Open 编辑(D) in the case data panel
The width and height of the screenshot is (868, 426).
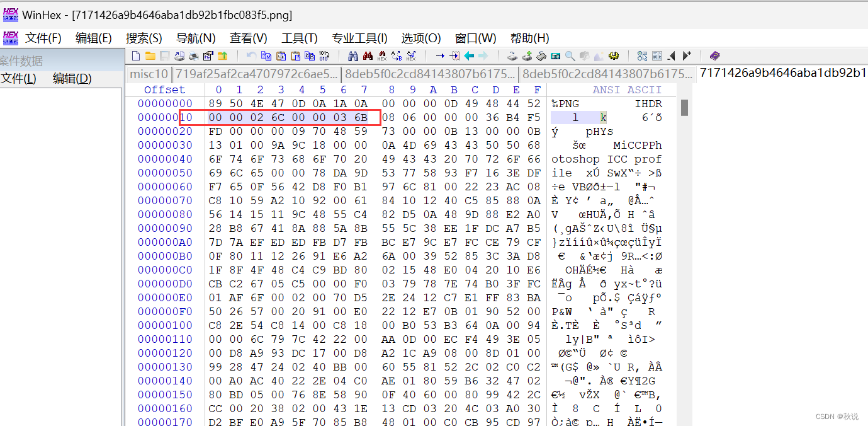(72, 79)
